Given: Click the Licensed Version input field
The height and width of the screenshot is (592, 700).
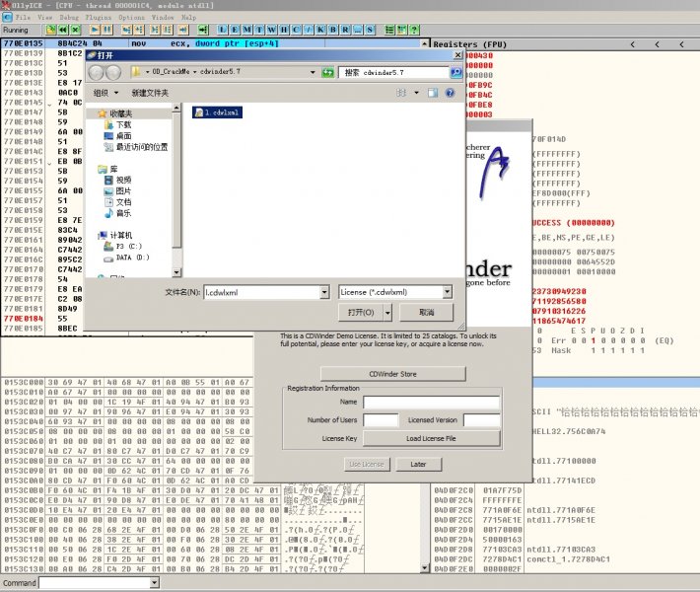Looking at the screenshot, I should pos(482,420).
